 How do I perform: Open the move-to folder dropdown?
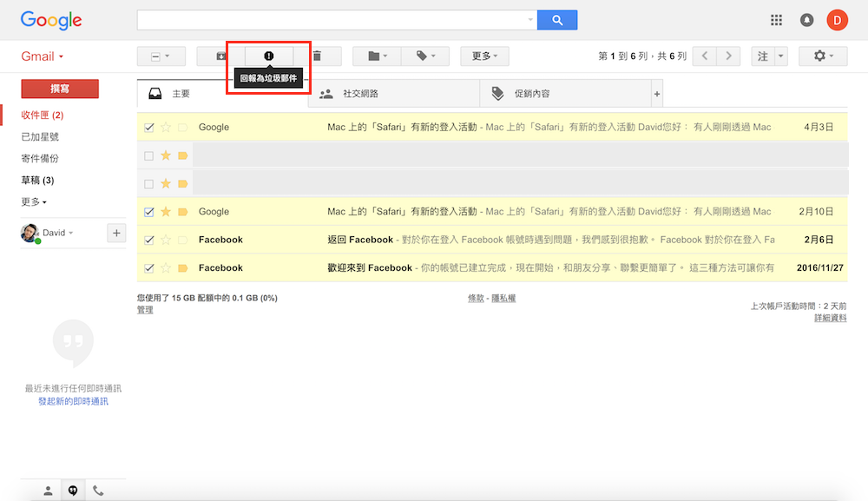tap(377, 56)
